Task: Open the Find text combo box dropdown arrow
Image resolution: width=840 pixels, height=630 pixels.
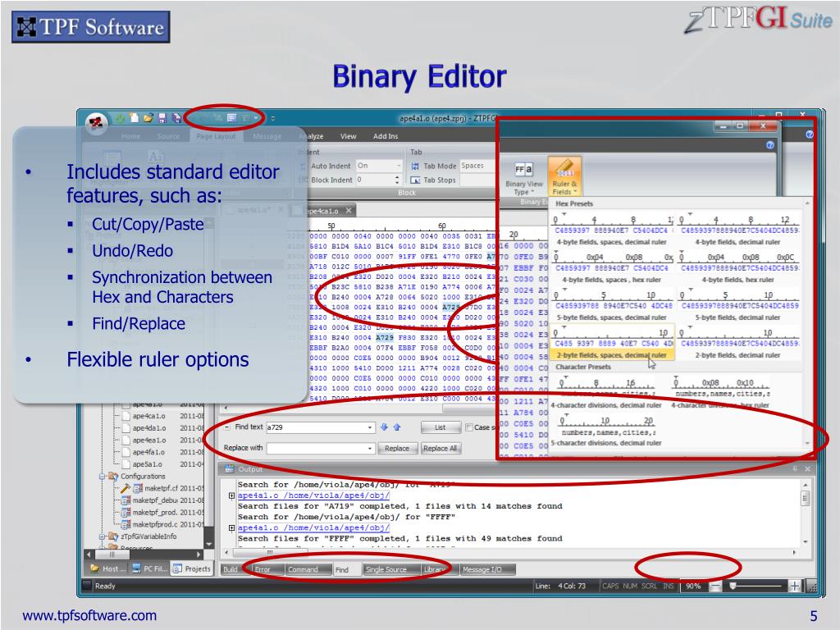Action: click(x=370, y=427)
